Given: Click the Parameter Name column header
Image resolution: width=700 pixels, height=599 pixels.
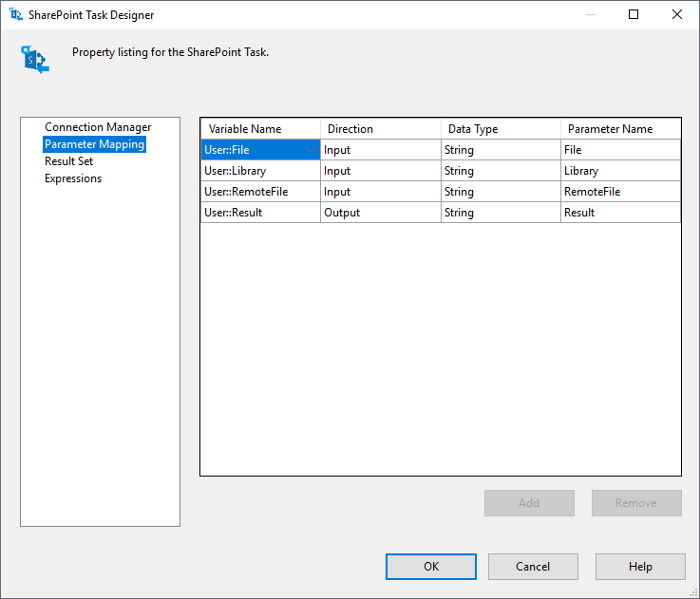Looking at the screenshot, I should [x=620, y=129].
